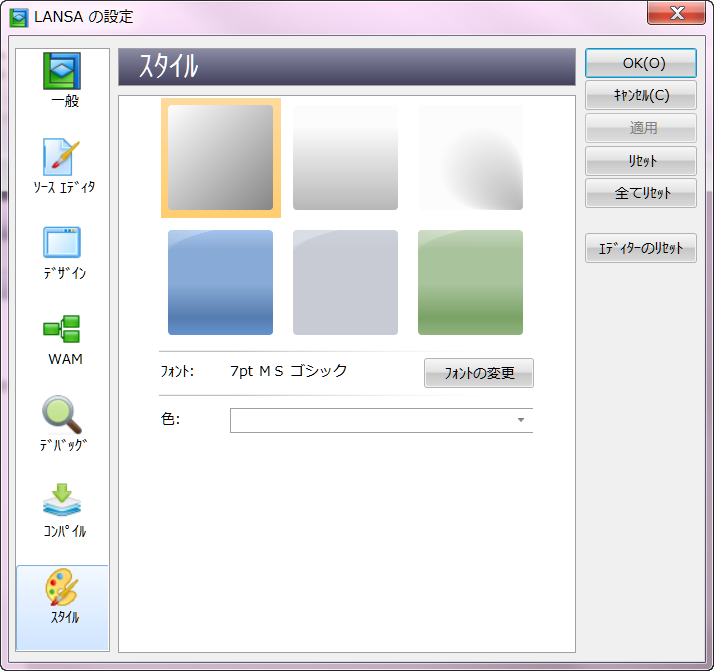This screenshot has width=714, height=671.
Task: Open the WAM settings category
Action: point(62,339)
